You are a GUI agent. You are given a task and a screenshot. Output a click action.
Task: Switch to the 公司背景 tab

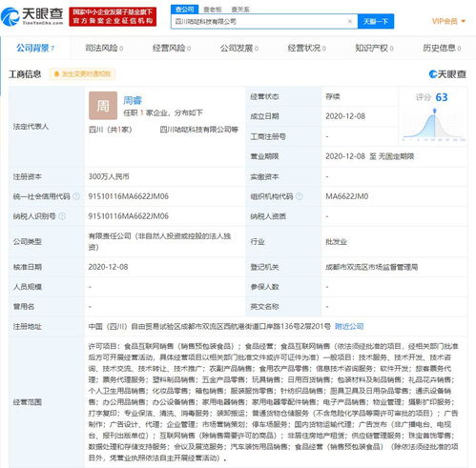pyautogui.click(x=35, y=48)
